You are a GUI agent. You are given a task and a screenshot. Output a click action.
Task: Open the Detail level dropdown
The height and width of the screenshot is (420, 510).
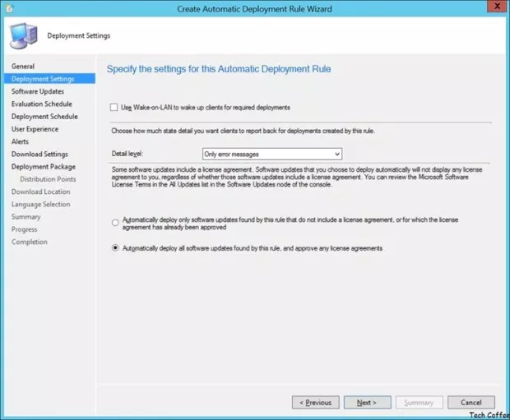pos(271,154)
